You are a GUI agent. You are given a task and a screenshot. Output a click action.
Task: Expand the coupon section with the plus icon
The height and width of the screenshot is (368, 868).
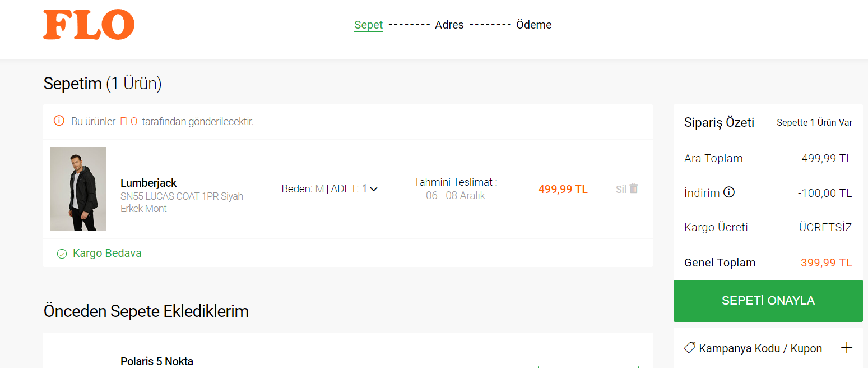(847, 348)
